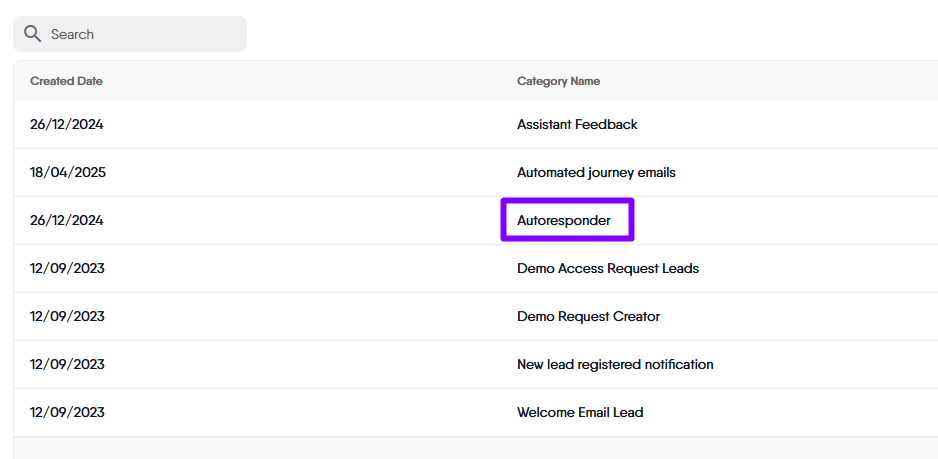Open the Assistant Feedback category

(577, 125)
